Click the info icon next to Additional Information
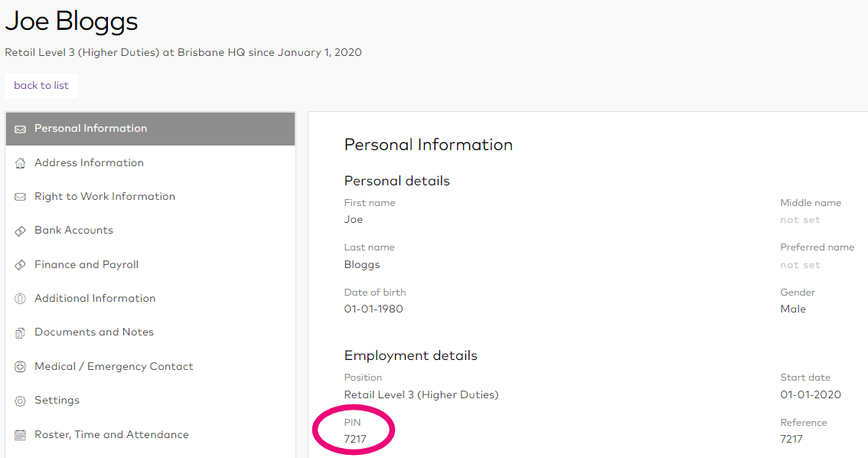The width and height of the screenshot is (868, 458). 21,298
